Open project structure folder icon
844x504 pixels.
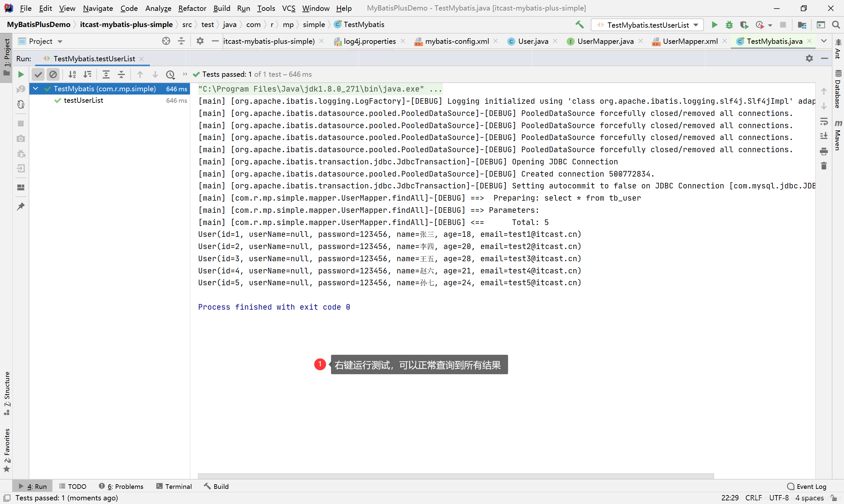[802, 25]
